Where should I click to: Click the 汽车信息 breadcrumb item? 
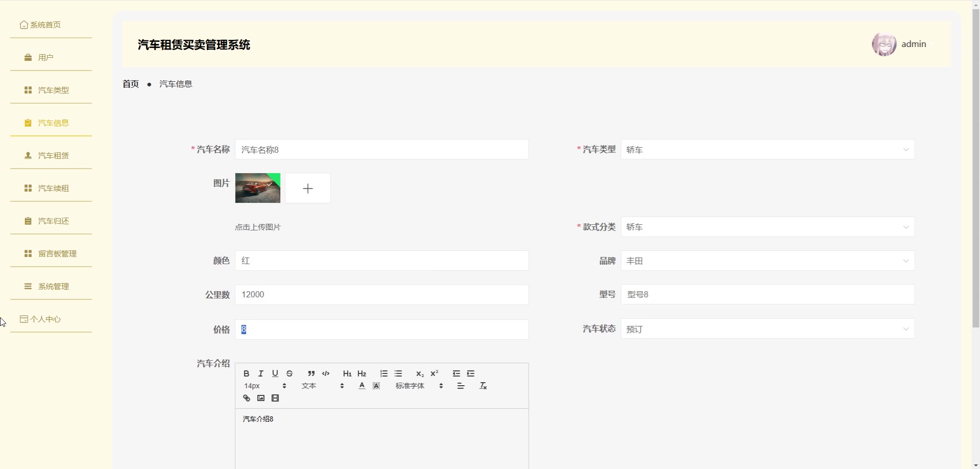pos(176,84)
